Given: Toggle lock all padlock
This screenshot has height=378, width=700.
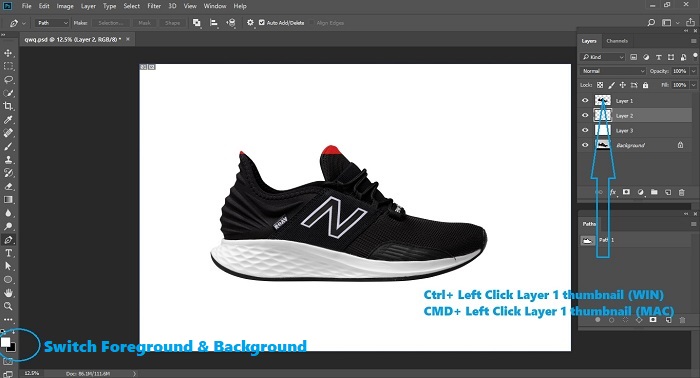Looking at the screenshot, I should click(646, 85).
